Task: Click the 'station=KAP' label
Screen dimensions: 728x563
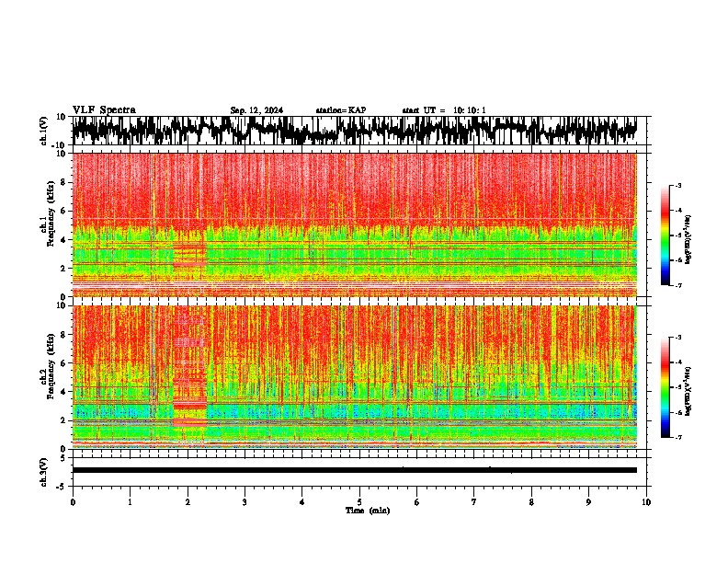Action: (x=341, y=110)
